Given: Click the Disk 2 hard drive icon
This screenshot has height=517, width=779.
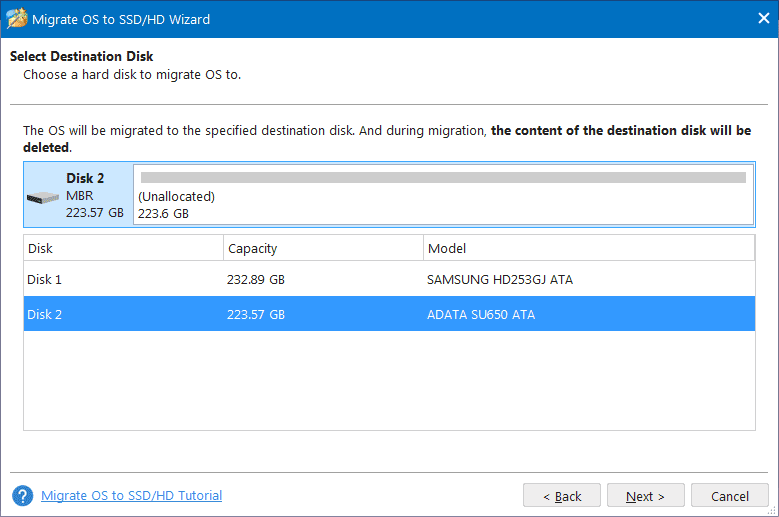Looking at the screenshot, I should point(44,197).
